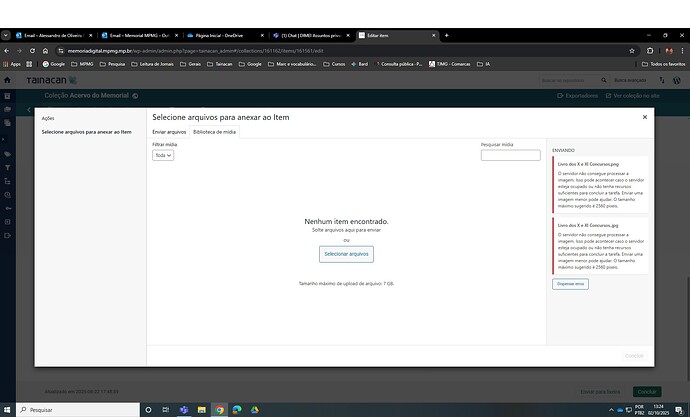Click the Livro dos X e XI Concursos.png error title

588,164
